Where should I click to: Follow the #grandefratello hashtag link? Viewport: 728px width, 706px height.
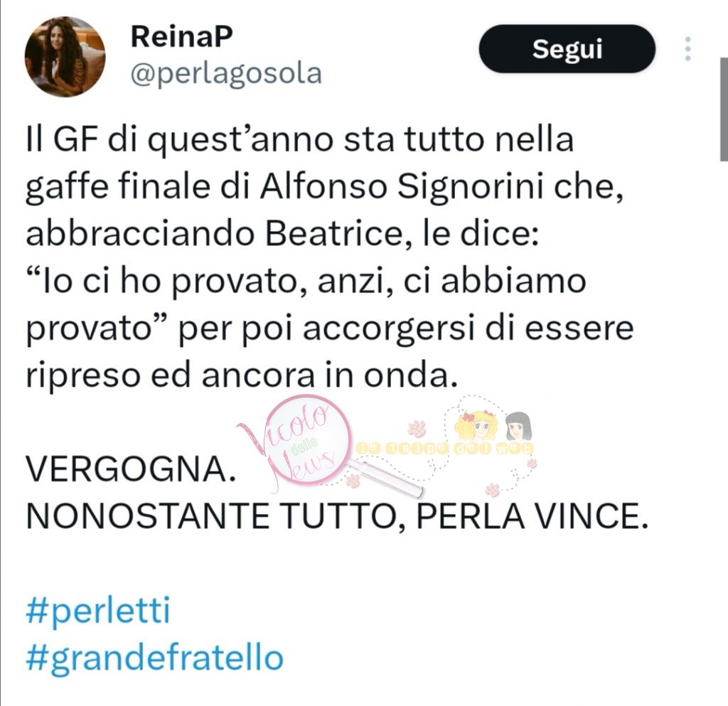pyautogui.click(x=154, y=658)
